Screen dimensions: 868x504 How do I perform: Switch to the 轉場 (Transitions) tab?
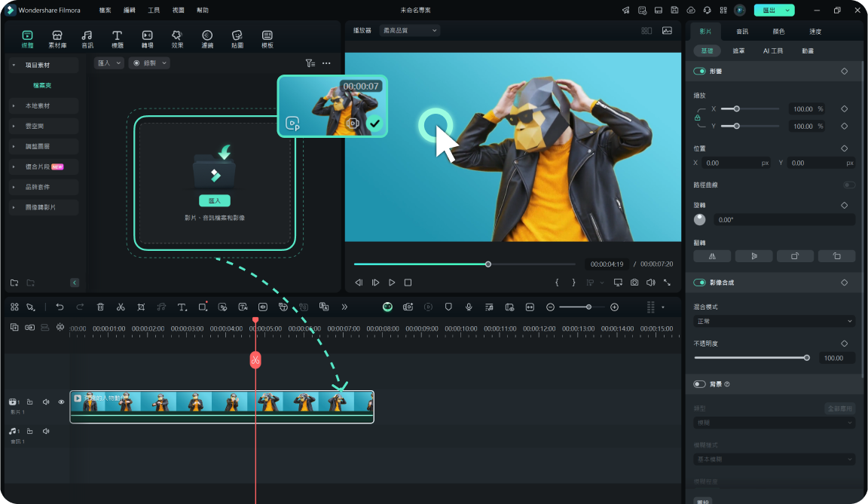tap(147, 39)
